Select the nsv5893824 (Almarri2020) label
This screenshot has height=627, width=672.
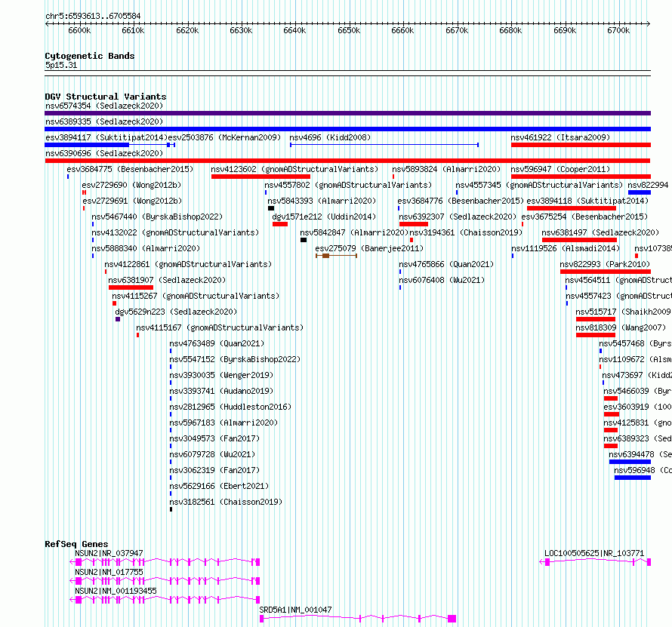tap(446, 169)
